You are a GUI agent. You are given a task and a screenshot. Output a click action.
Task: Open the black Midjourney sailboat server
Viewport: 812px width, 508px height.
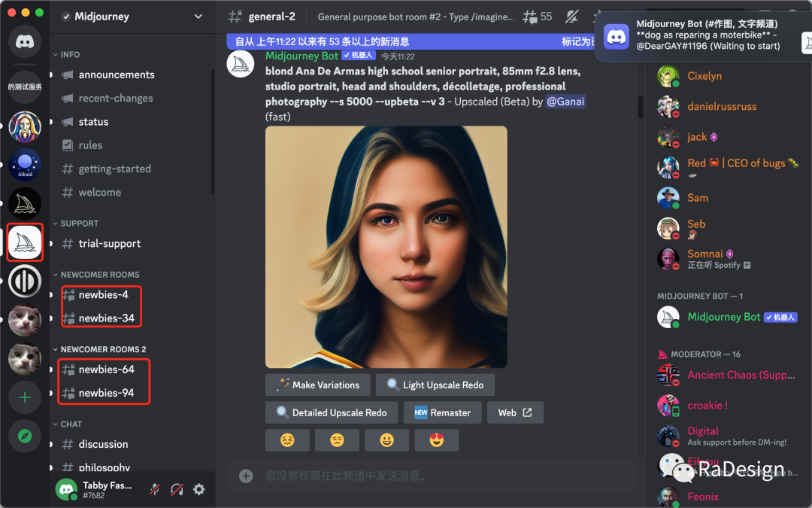pos(24,203)
